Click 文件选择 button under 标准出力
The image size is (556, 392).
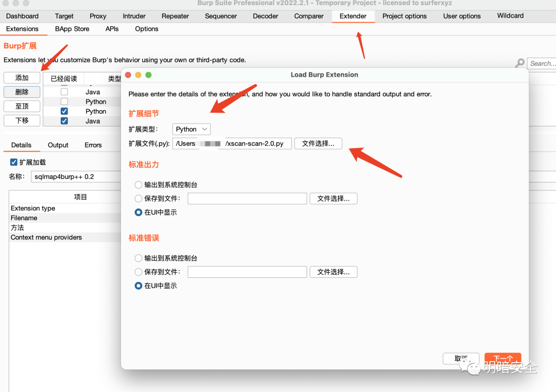[333, 199]
